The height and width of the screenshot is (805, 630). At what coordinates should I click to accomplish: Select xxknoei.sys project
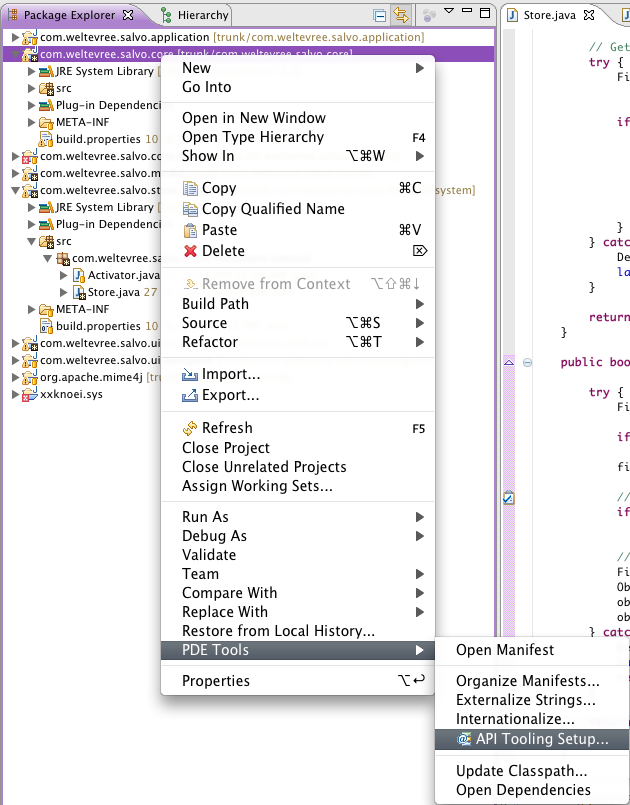pos(71,394)
